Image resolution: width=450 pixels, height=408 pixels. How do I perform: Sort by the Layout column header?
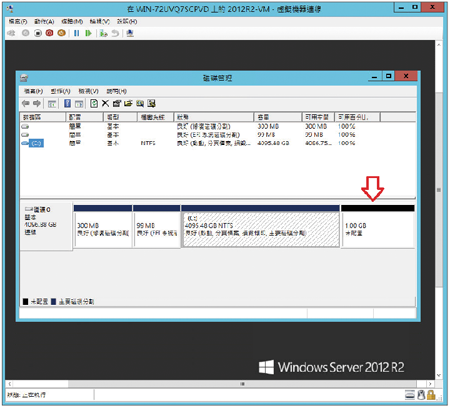coord(85,117)
